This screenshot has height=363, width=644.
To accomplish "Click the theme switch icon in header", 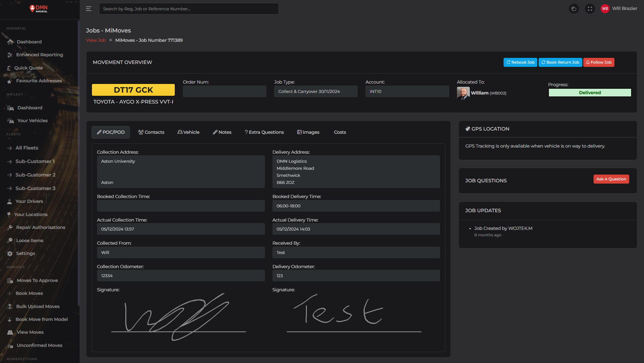I will pyautogui.click(x=574, y=9).
